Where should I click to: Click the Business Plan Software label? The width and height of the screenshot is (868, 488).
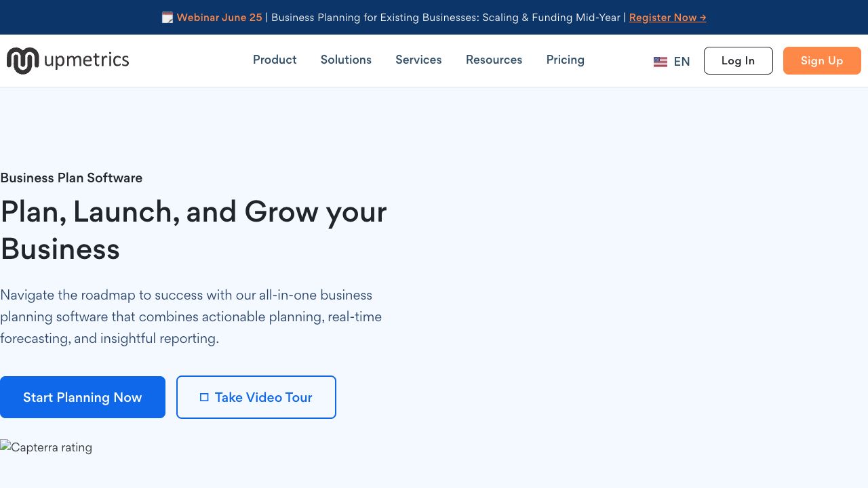coord(71,178)
